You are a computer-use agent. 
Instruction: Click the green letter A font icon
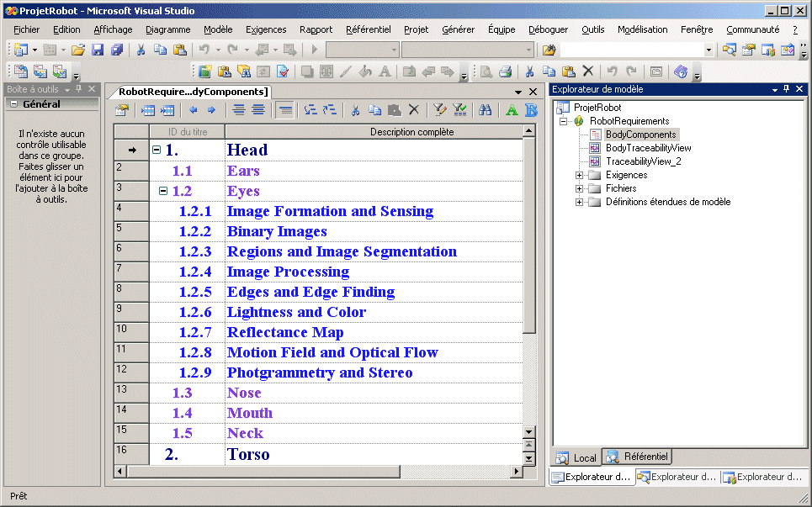[x=511, y=110]
